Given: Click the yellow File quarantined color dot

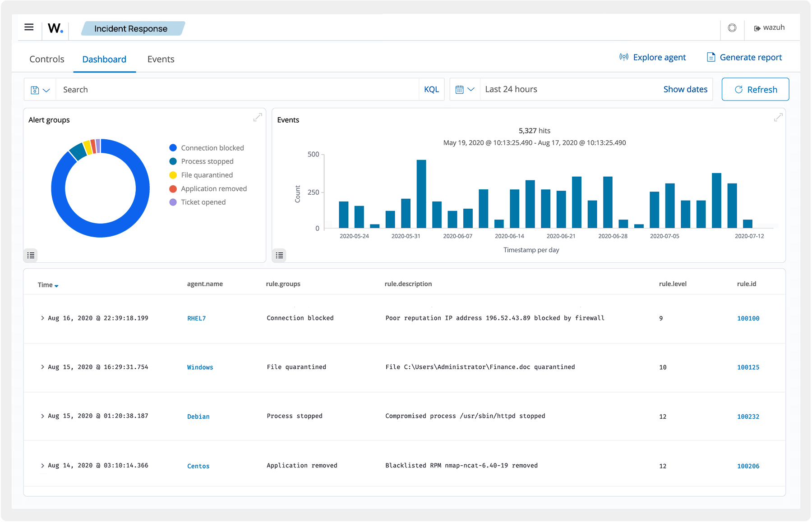Looking at the screenshot, I should coord(173,175).
